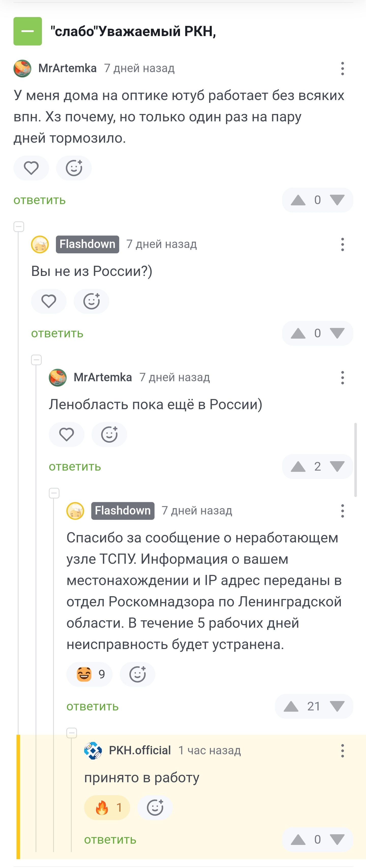
Task: Open Flashdown's profile from the username badge
Action: tap(87, 244)
